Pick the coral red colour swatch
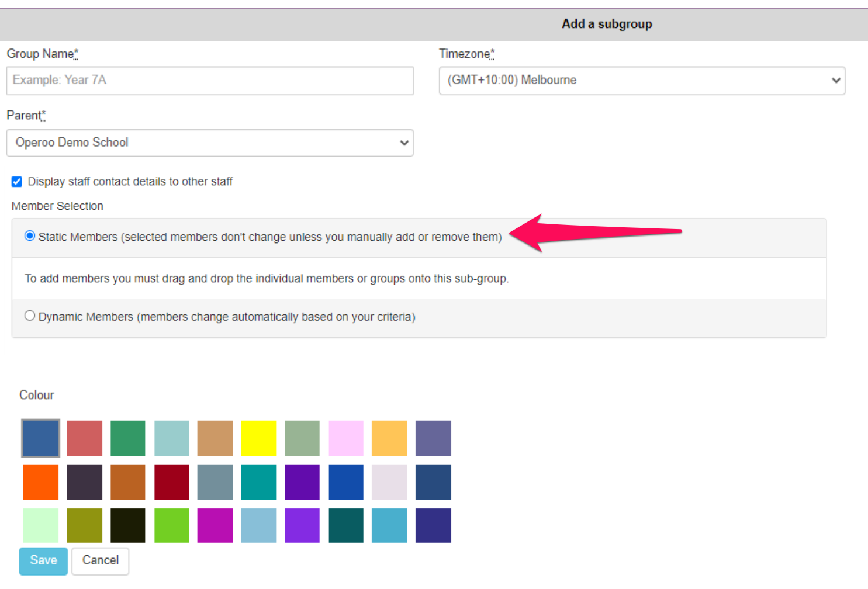This screenshot has height=589, width=868. (x=85, y=438)
